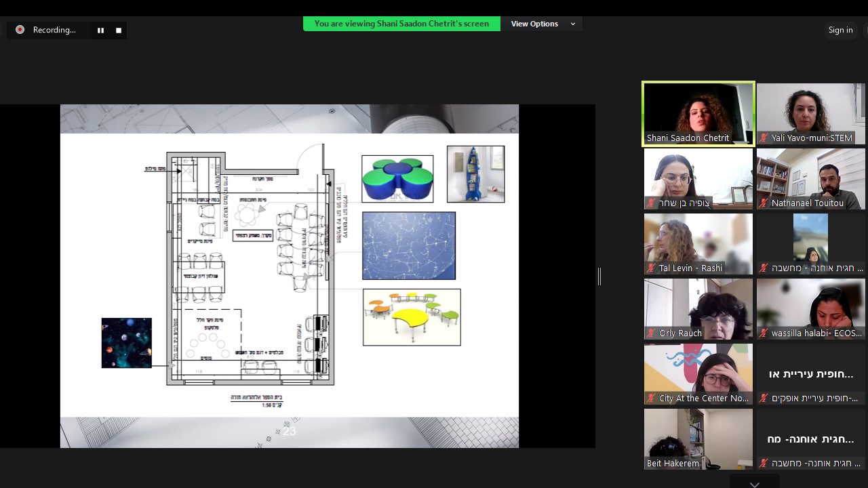Pause the recording
The image size is (868, 488).
click(x=100, y=30)
